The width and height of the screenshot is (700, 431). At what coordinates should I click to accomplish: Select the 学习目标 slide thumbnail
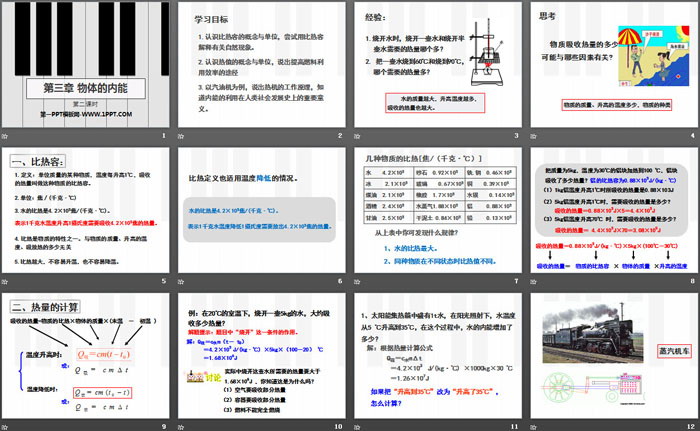262,65
